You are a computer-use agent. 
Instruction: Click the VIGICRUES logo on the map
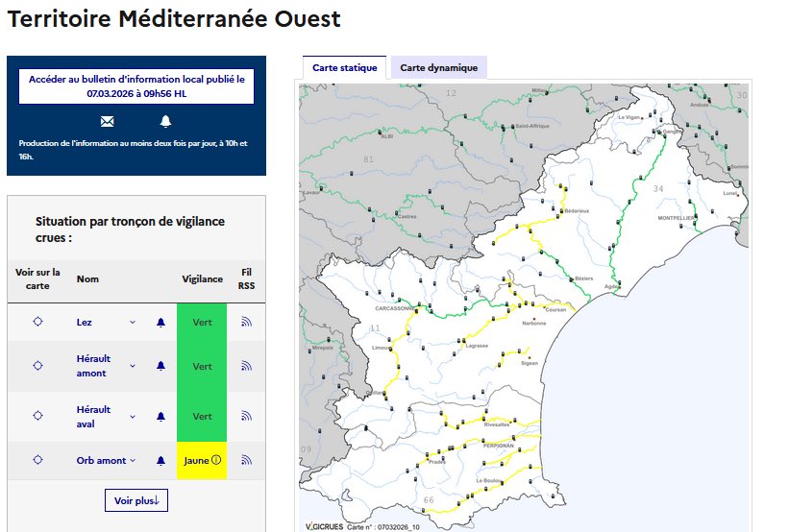(x=325, y=526)
